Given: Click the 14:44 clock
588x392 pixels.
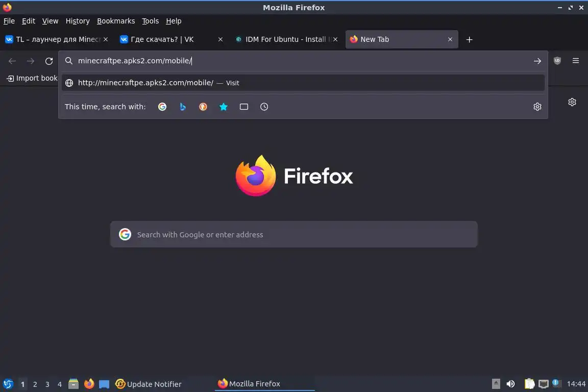Looking at the screenshot, I should (x=576, y=384).
